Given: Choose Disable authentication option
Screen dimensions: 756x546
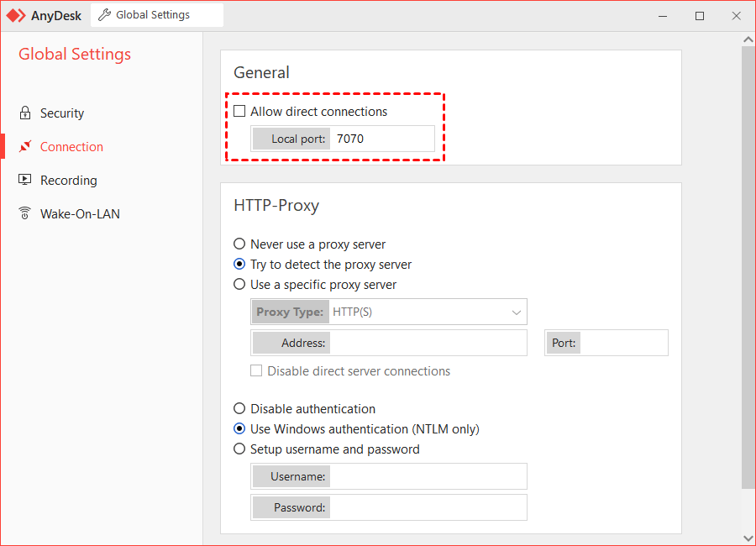Looking at the screenshot, I should tap(239, 409).
